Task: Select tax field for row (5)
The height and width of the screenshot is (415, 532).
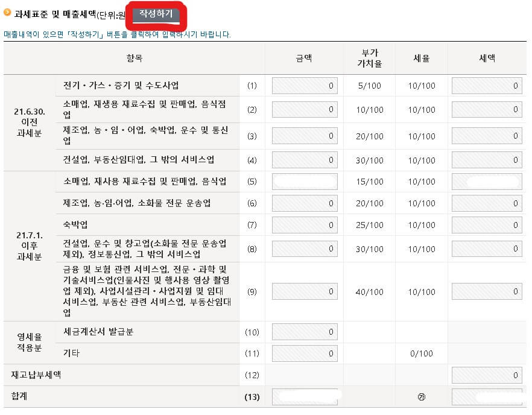Action: click(487, 182)
